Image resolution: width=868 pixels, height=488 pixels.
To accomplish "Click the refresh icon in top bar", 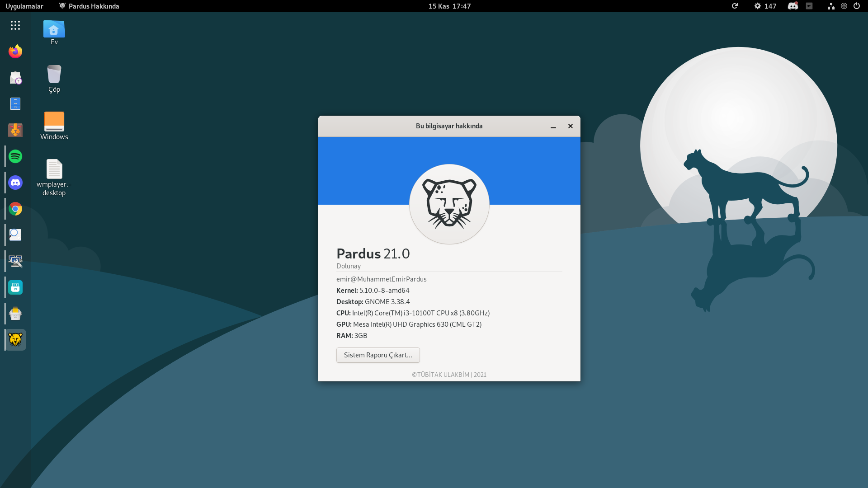I will click(735, 6).
